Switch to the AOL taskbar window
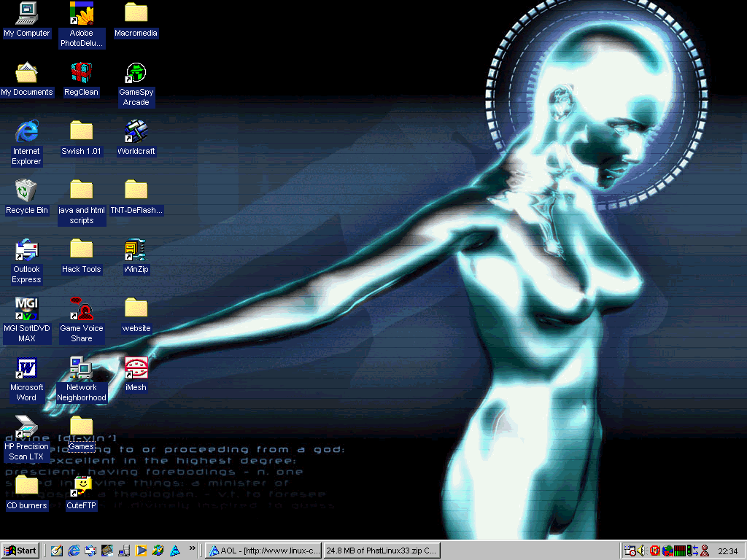 coord(263,551)
